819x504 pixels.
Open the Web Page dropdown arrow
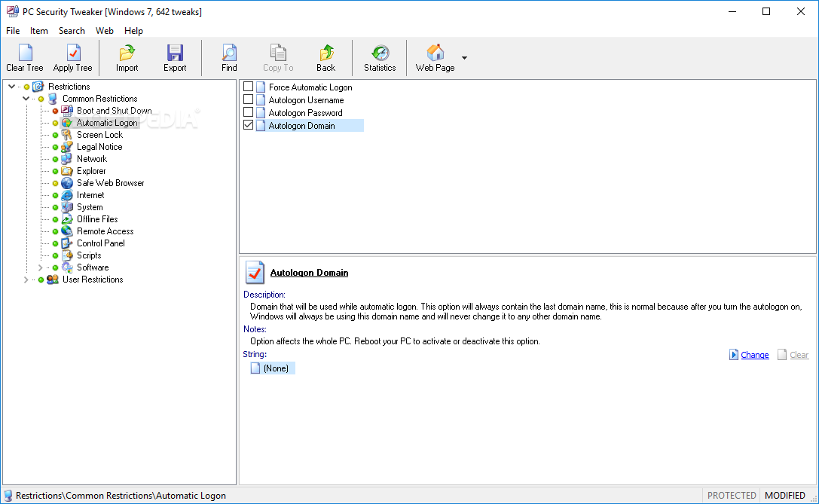(464, 57)
